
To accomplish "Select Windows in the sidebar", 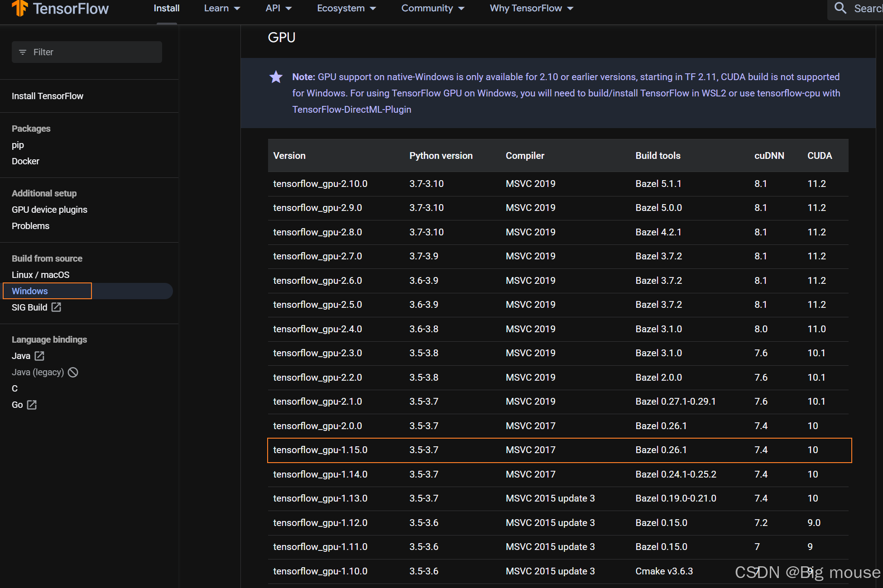I will point(30,291).
